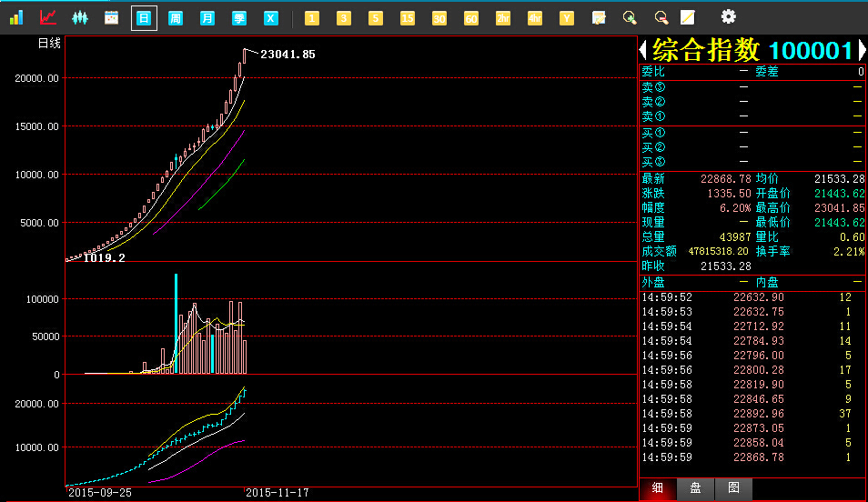Image resolution: width=868 pixels, height=502 pixels.
Task: Toggle the weekly 周 period button
Action: point(176,17)
